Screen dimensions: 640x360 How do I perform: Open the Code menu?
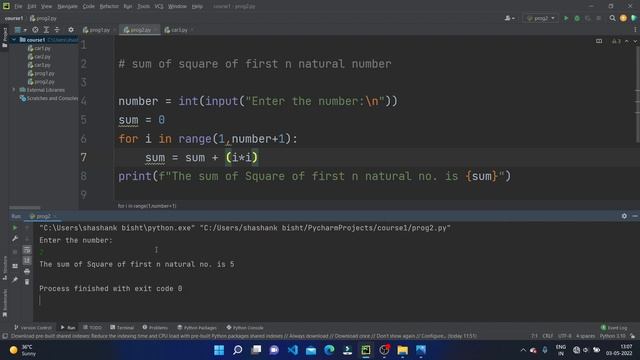click(89, 7)
